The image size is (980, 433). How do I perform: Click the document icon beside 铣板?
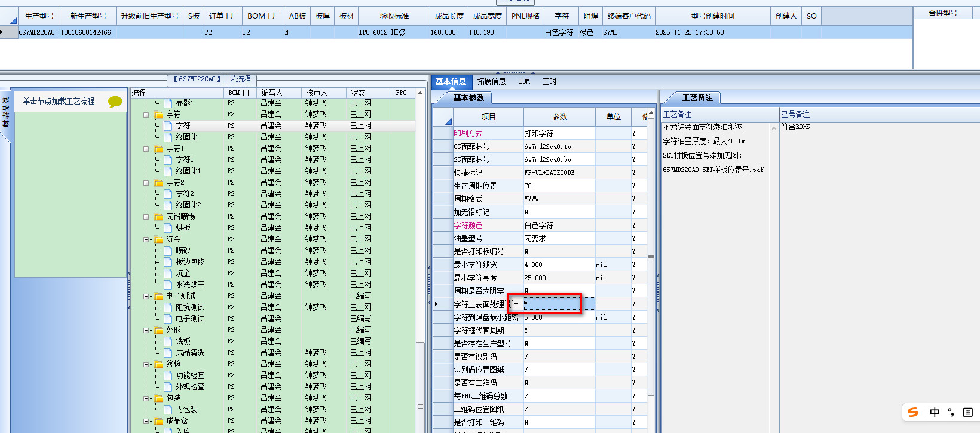coord(168,341)
